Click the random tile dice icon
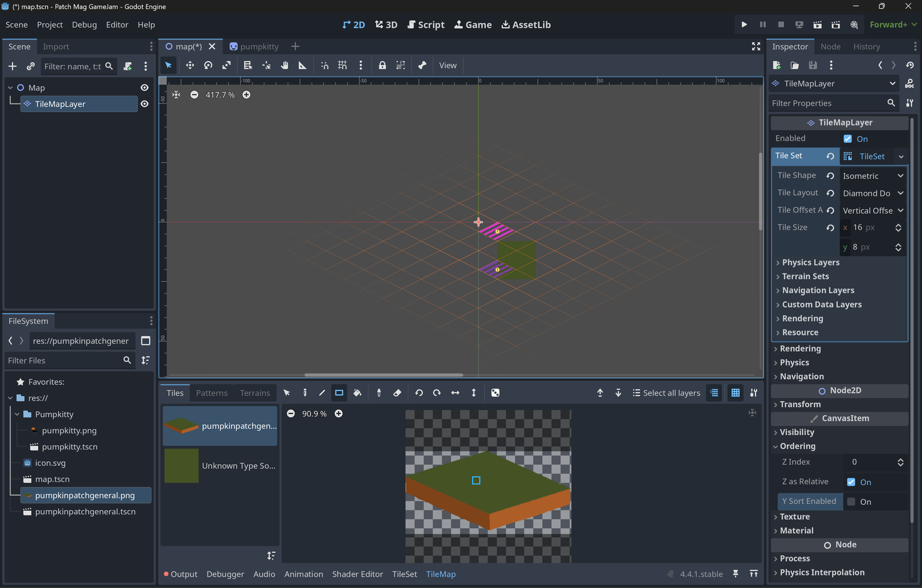922x588 pixels. pyautogui.click(x=495, y=393)
